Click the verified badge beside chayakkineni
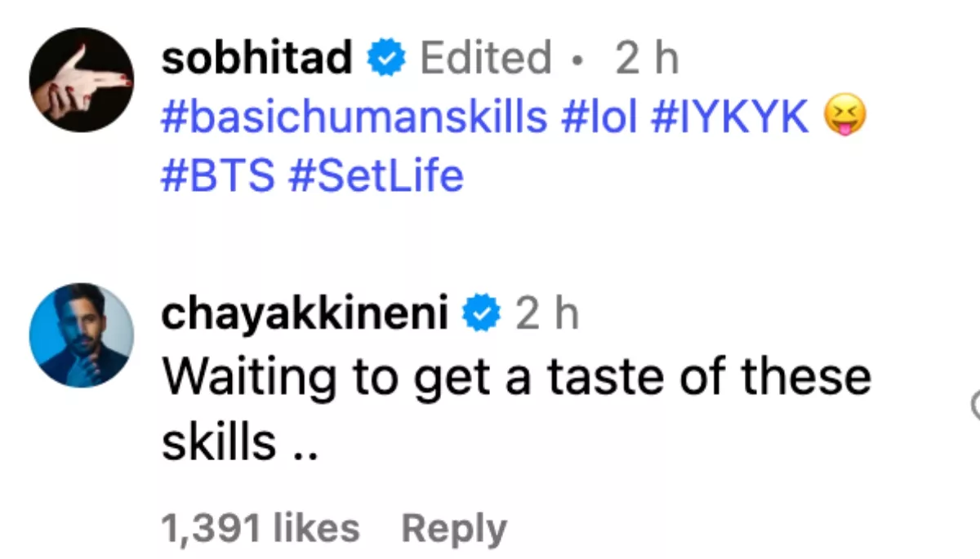 click(x=482, y=316)
